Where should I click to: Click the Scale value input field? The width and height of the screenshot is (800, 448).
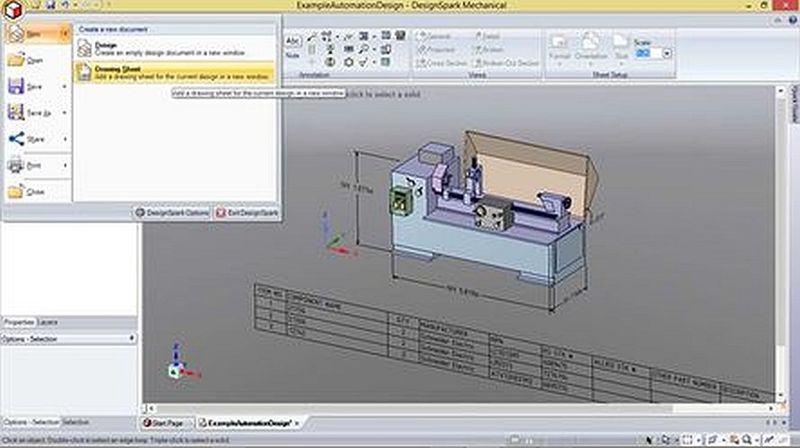click(648, 53)
